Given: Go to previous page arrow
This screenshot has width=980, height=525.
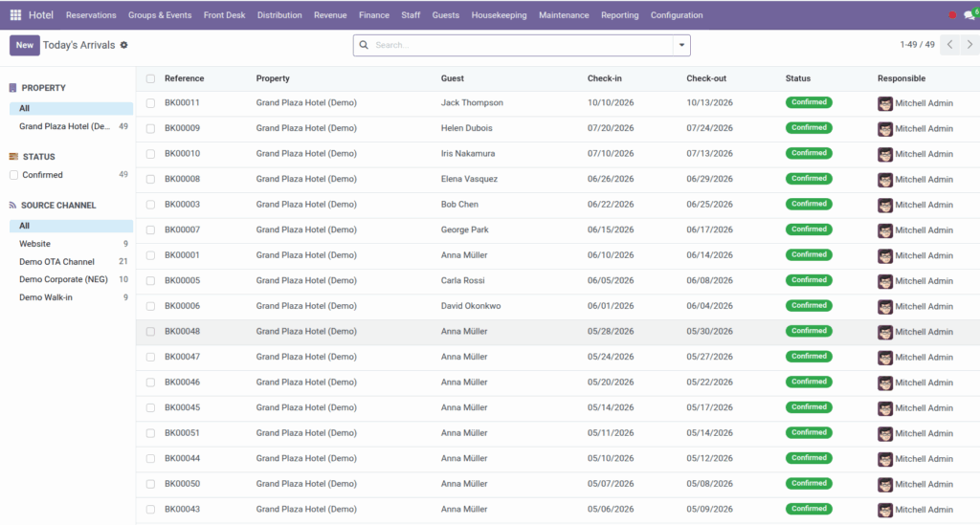Looking at the screenshot, I should (950, 45).
